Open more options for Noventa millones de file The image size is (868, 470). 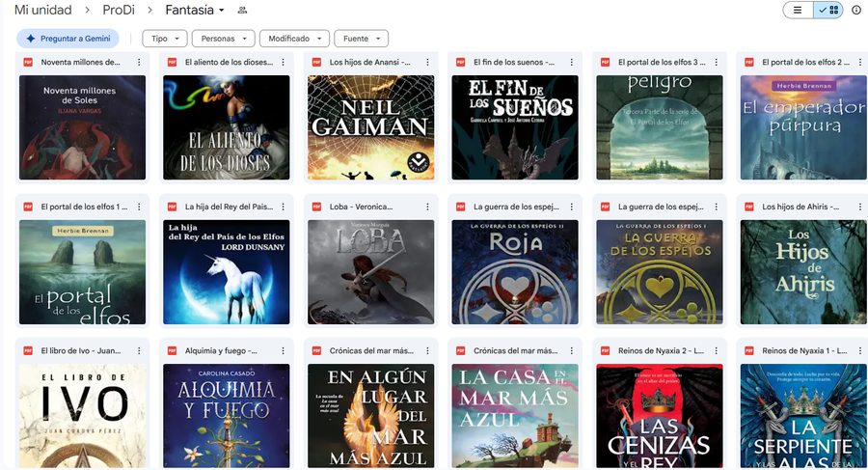(139, 63)
